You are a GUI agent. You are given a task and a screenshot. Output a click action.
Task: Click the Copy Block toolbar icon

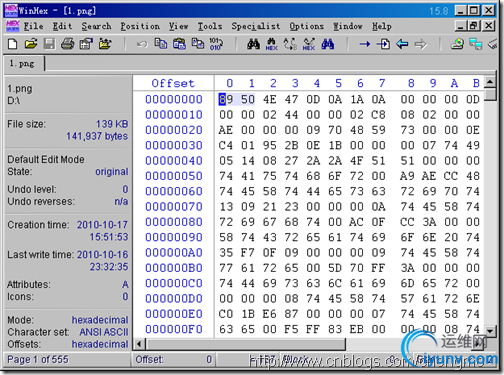point(161,44)
